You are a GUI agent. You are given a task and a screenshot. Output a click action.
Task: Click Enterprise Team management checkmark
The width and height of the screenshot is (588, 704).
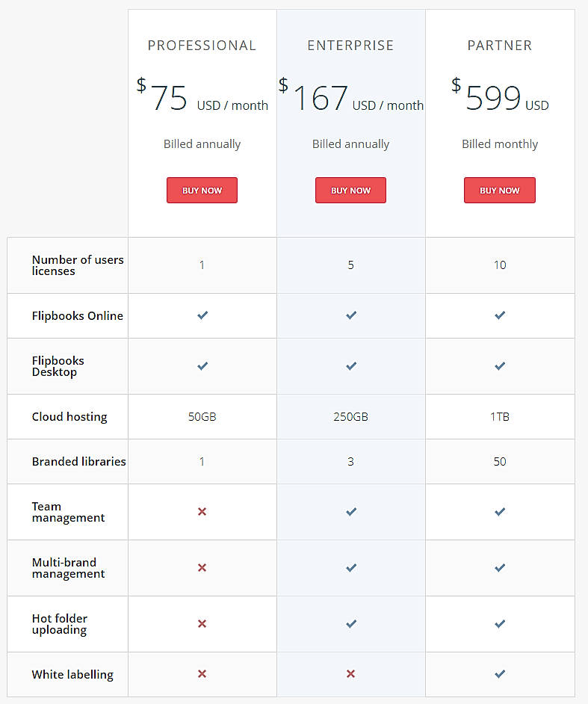[x=350, y=512]
